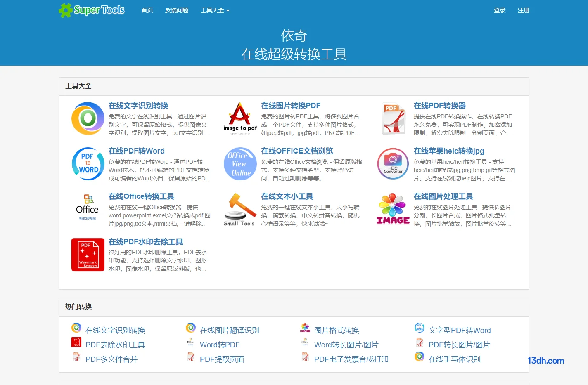Open Word转长图片/图片 link
588x385 pixels.
tap(346, 345)
